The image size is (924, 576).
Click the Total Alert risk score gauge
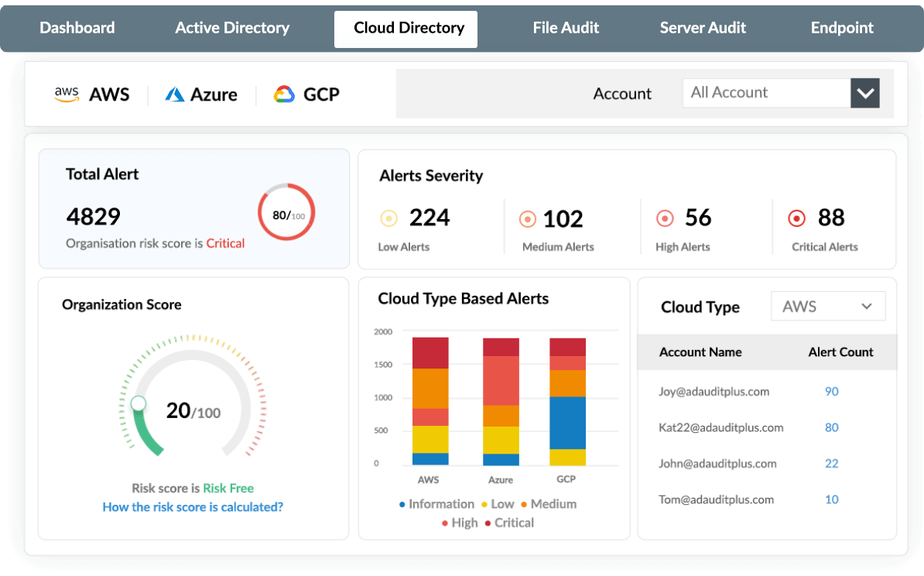(x=286, y=212)
